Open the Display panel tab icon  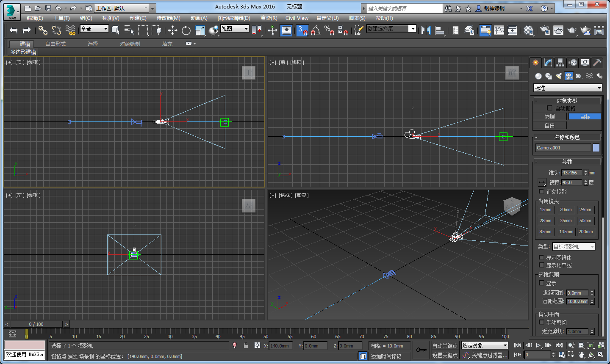(585, 63)
